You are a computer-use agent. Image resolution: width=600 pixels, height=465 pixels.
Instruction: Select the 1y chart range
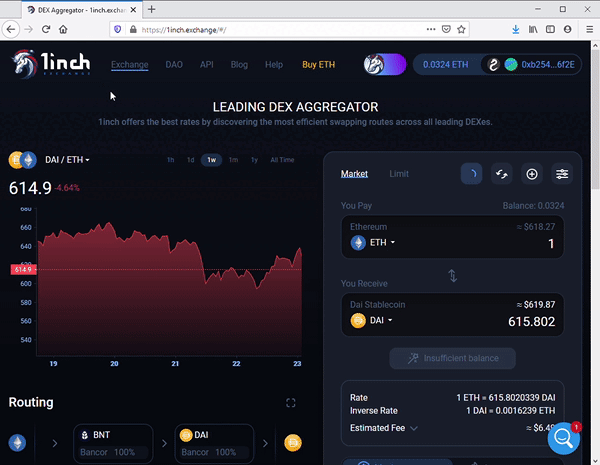click(x=254, y=160)
